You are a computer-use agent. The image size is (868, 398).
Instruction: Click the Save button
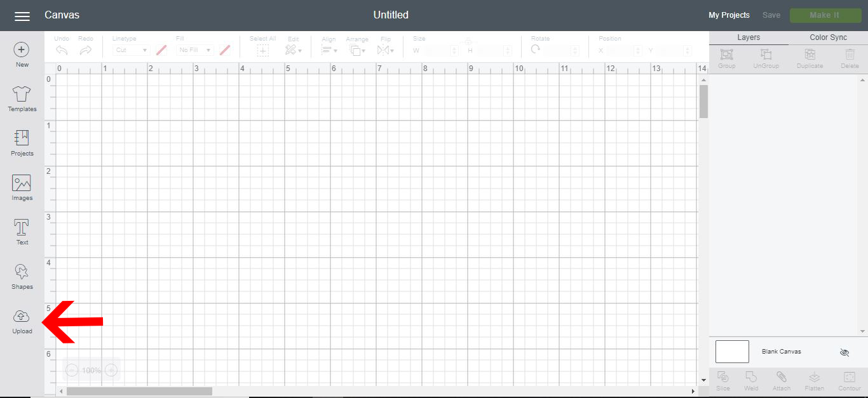click(x=771, y=15)
